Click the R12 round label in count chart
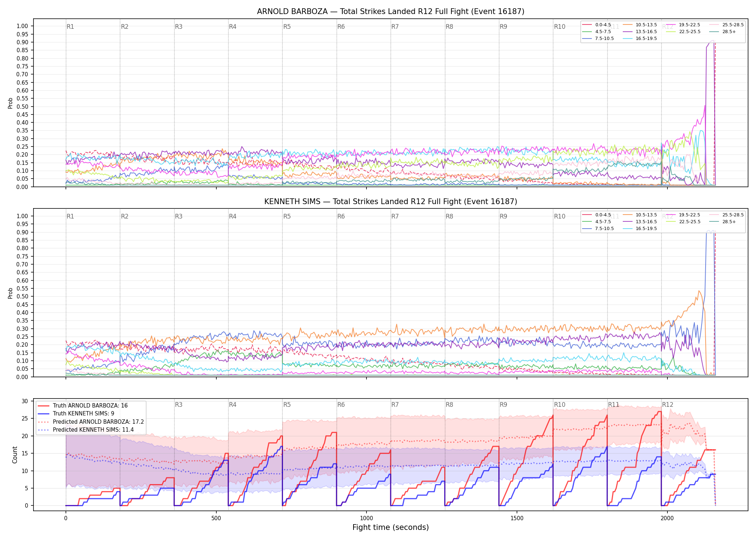This screenshot has width=756, height=540. pyautogui.click(x=667, y=405)
